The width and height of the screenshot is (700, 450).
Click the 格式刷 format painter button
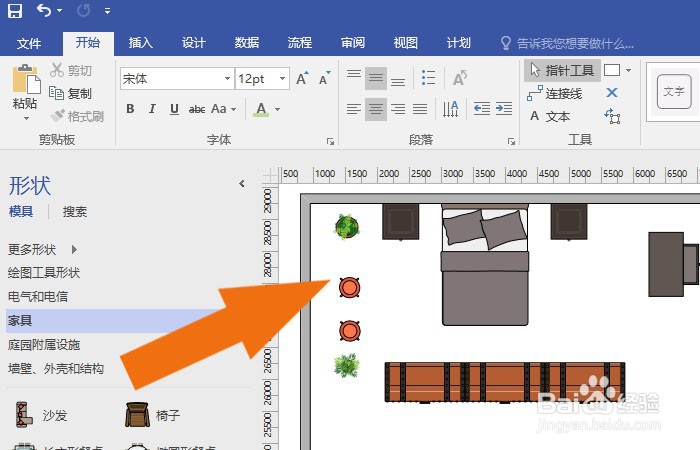[77, 117]
